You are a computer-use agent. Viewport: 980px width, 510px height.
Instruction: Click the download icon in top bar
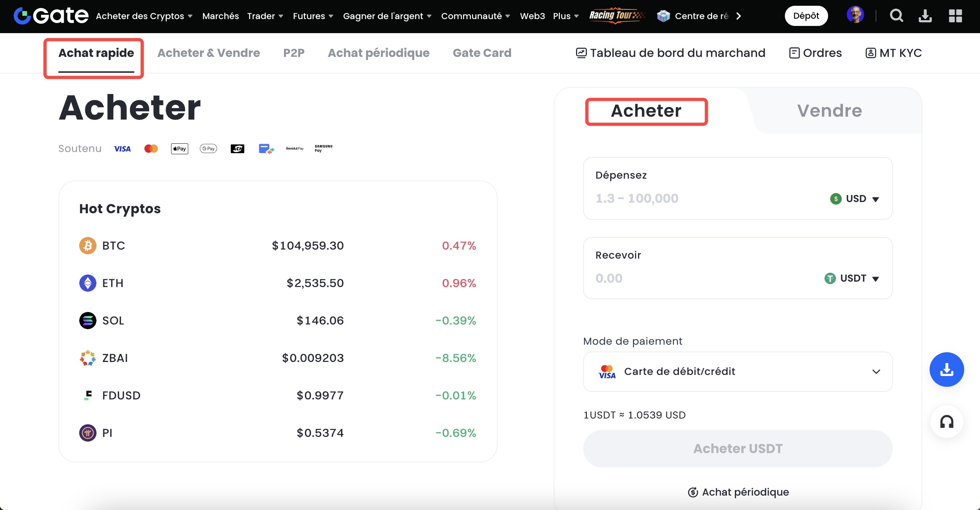925,16
